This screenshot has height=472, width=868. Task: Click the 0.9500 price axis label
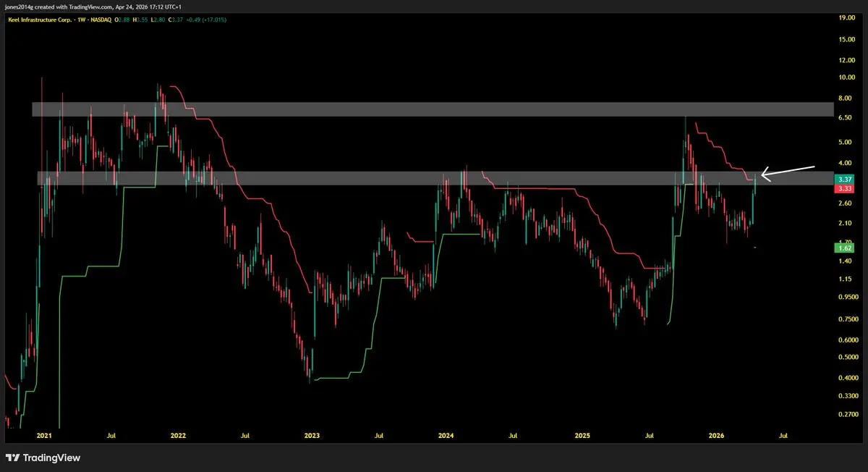click(850, 298)
